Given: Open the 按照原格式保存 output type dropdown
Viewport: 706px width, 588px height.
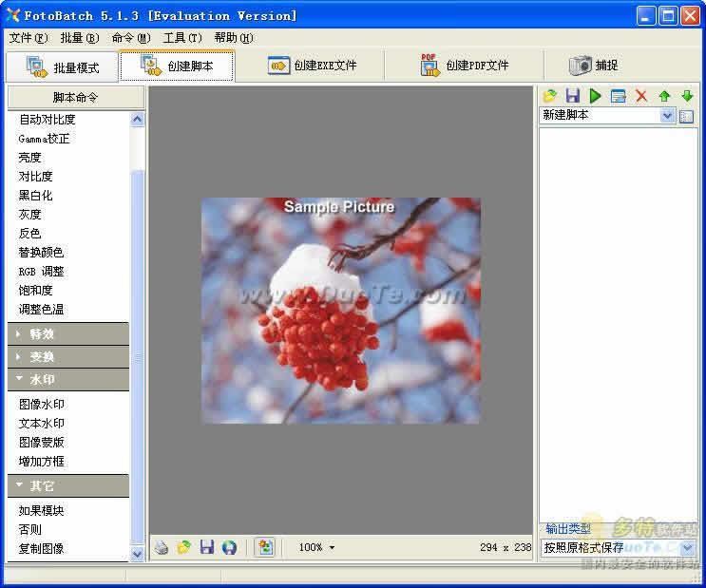Looking at the screenshot, I should pyautogui.click(x=688, y=548).
